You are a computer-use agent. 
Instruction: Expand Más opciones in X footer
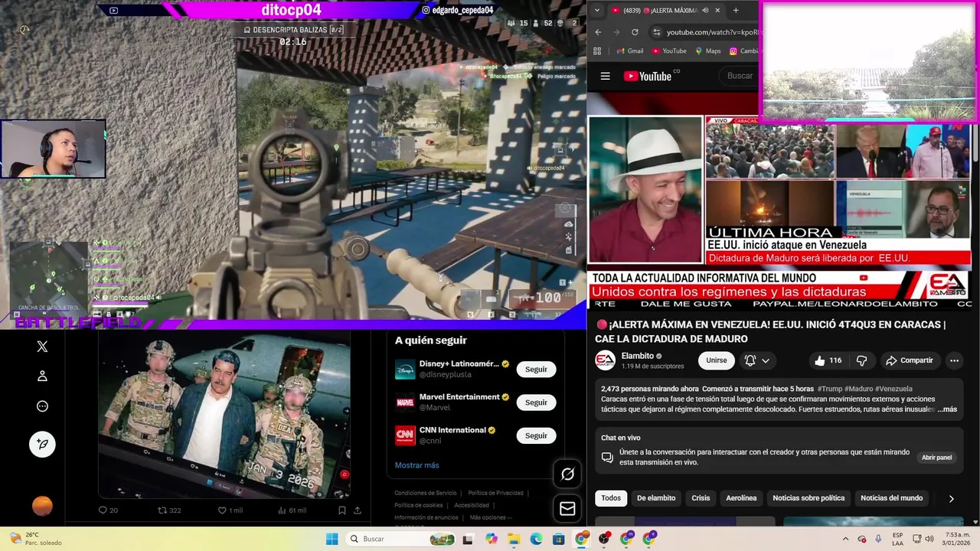tap(492, 517)
